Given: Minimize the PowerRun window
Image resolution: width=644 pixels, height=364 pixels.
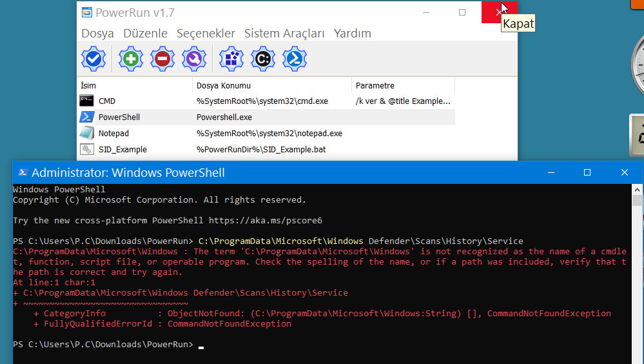Looking at the screenshot, I should (x=426, y=12).
